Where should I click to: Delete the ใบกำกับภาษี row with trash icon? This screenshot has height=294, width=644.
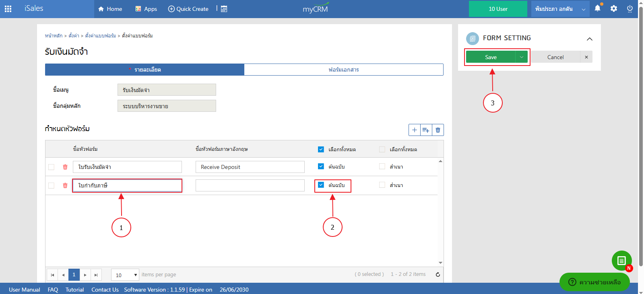pyautogui.click(x=65, y=185)
